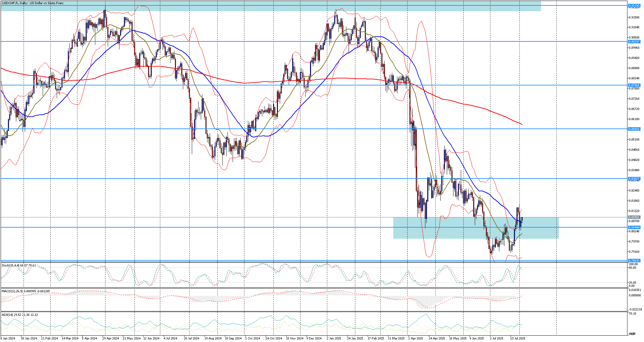Screen dimensions: 644x342
Task: Click the 0.81860 price axis label
Action: coord(634,201)
